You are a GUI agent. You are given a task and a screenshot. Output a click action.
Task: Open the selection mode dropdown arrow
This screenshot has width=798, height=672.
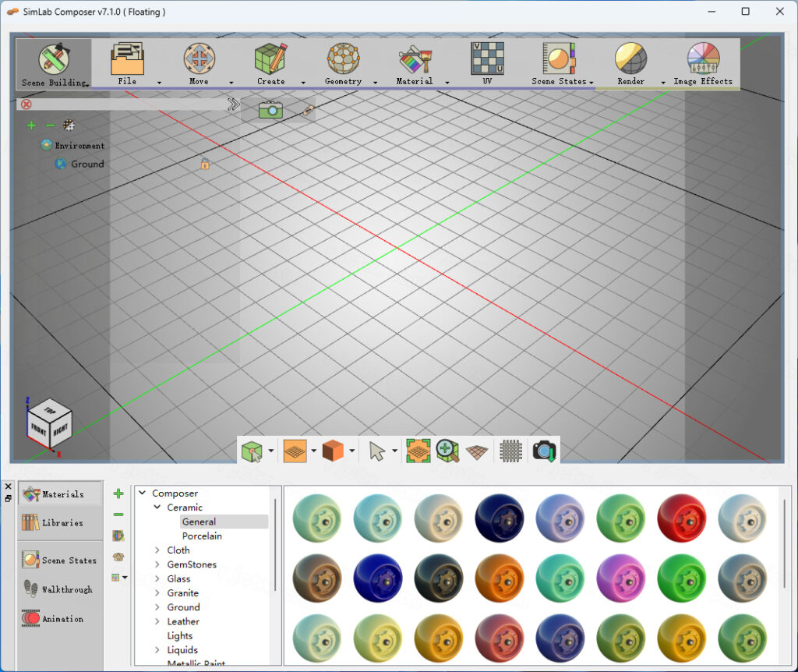click(270, 451)
